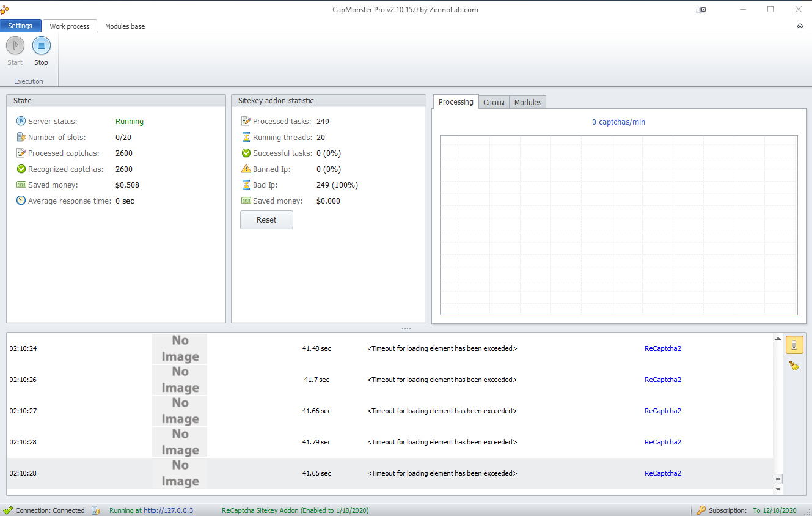Image resolution: width=812 pixels, height=516 pixels.
Task: Click the Processed captchas notepad icon
Action: coord(21,153)
